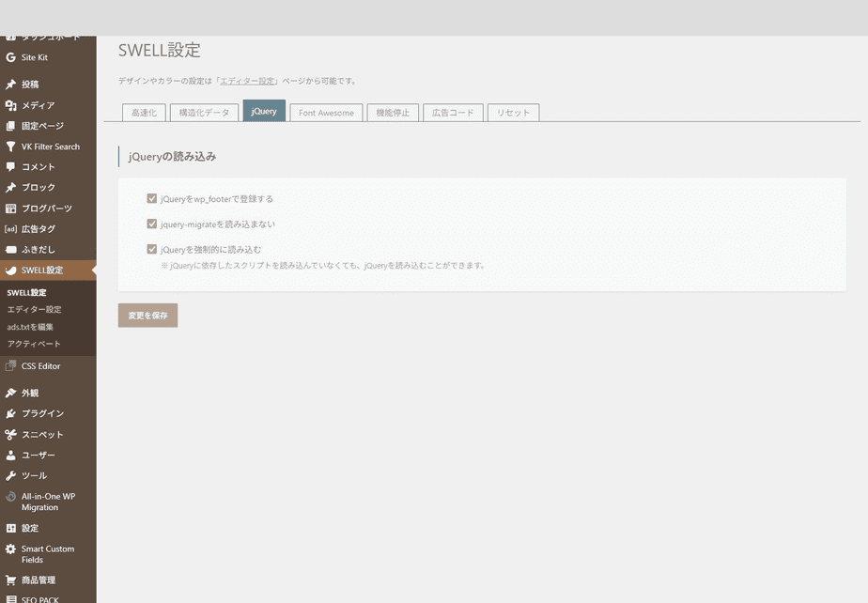Open the CSS Editor icon
Viewport: 868px width, 603px height.
10,365
